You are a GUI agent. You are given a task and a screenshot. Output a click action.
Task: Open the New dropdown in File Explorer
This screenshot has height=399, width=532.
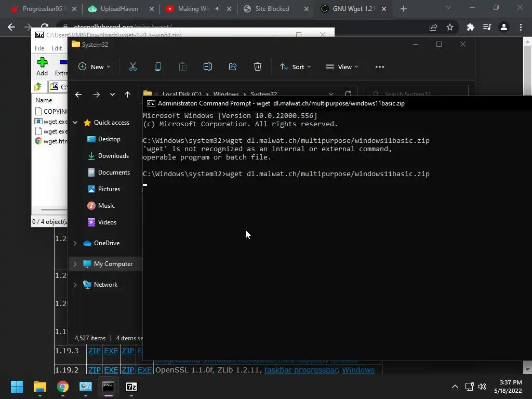pyautogui.click(x=95, y=67)
